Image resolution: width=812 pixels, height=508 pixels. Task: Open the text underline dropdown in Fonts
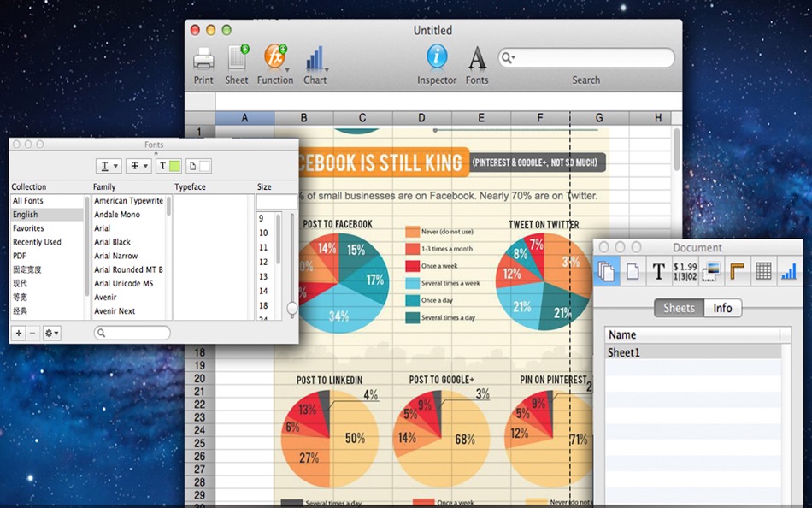[x=109, y=166]
